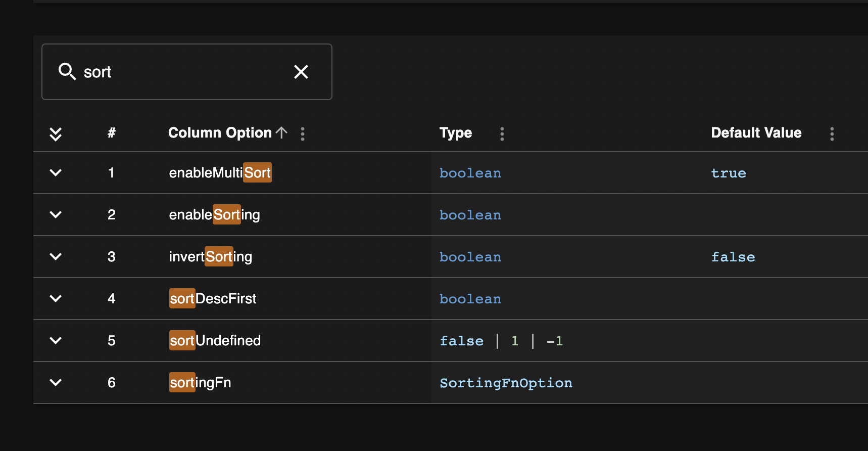Click row number 4
This screenshot has width=868, height=451.
click(x=112, y=298)
